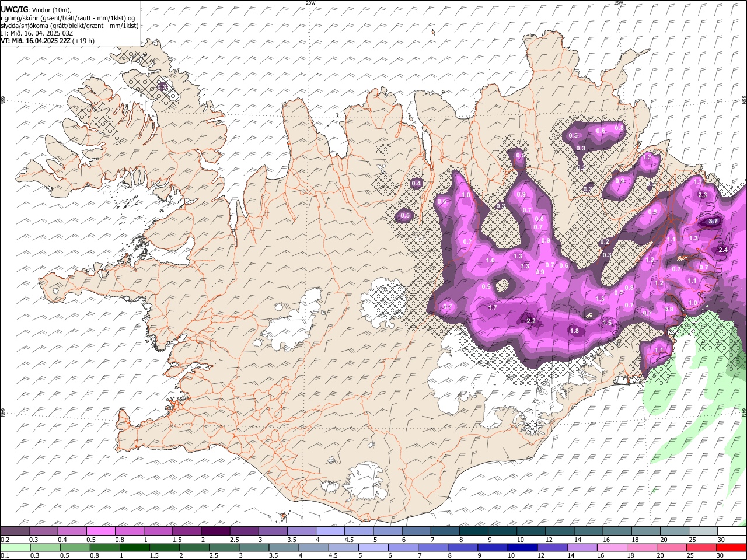Click the 10–12 deep blue rain legend swatch
The image size is (747, 560).
pyautogui.click(x=523, y=547)
